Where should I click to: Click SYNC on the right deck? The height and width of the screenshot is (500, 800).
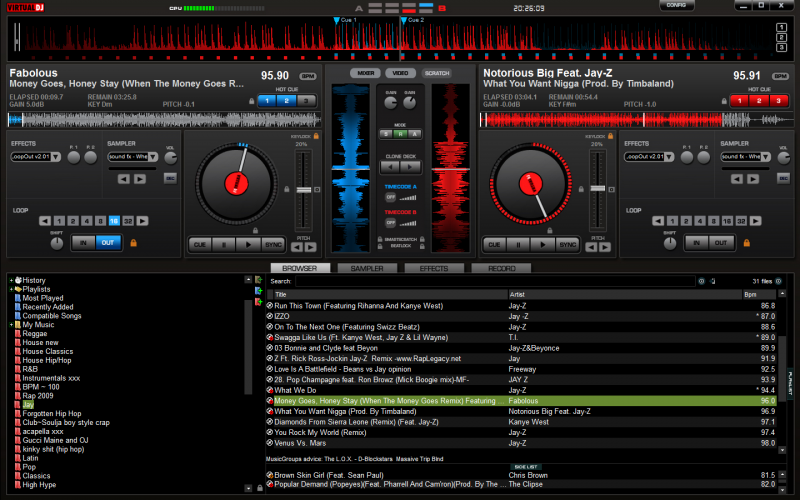567,245
